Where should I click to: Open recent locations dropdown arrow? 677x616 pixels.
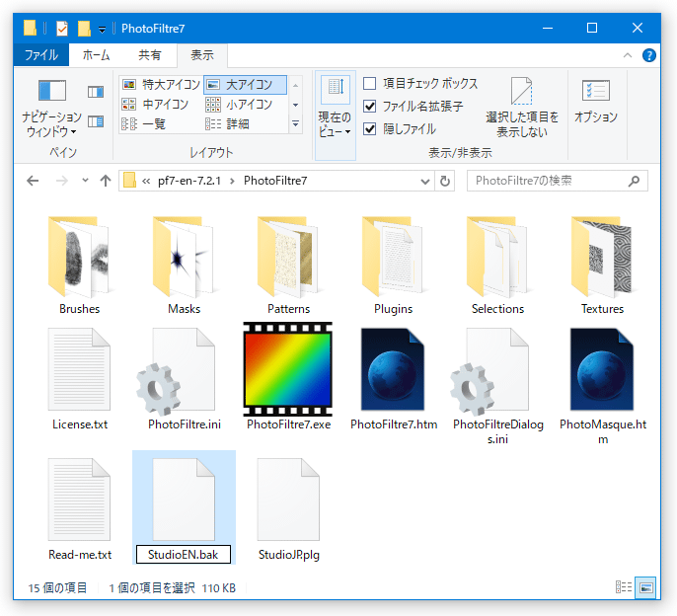point(85,180)
